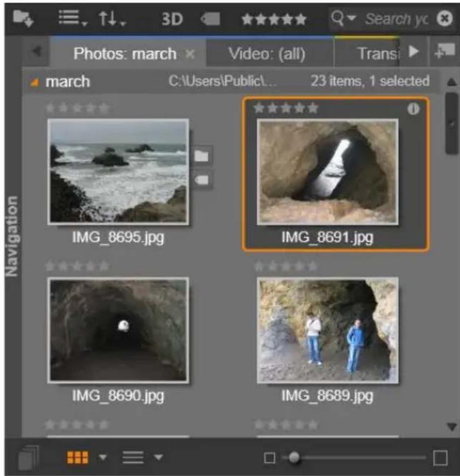460x476 pixels.
Task: Select the IMG_8691.jpg cave thumbnail
Action: point(327,172)
